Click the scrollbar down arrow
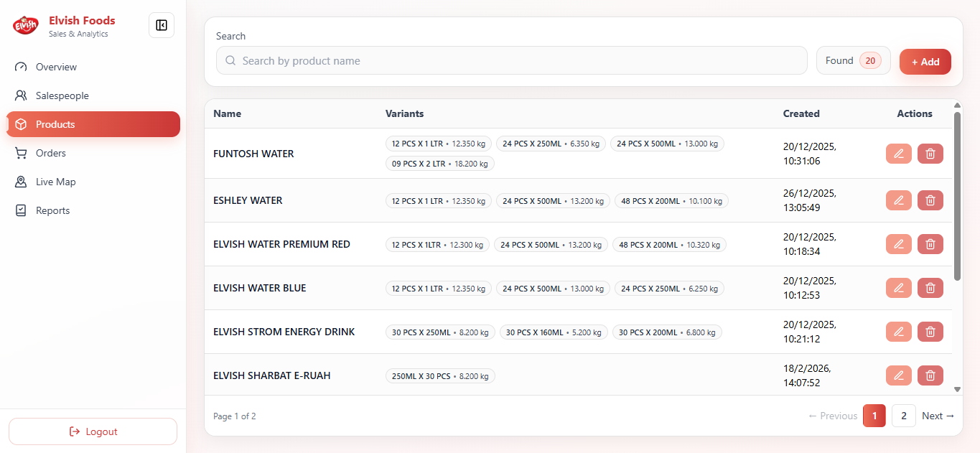Screen dimensions: 980x453 coord(957,389)
